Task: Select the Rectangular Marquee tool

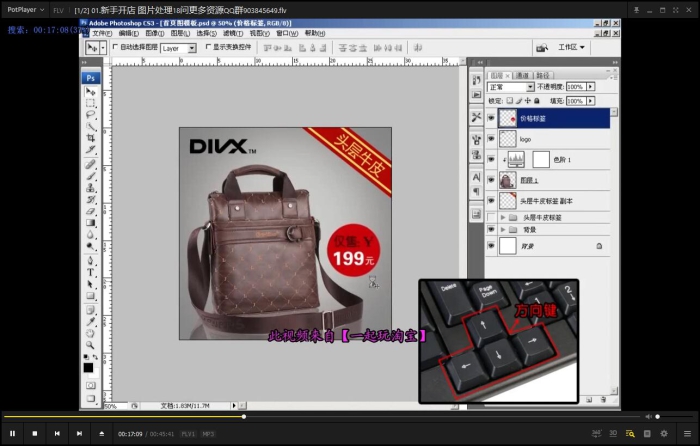Action: click(x=91, y=103)
